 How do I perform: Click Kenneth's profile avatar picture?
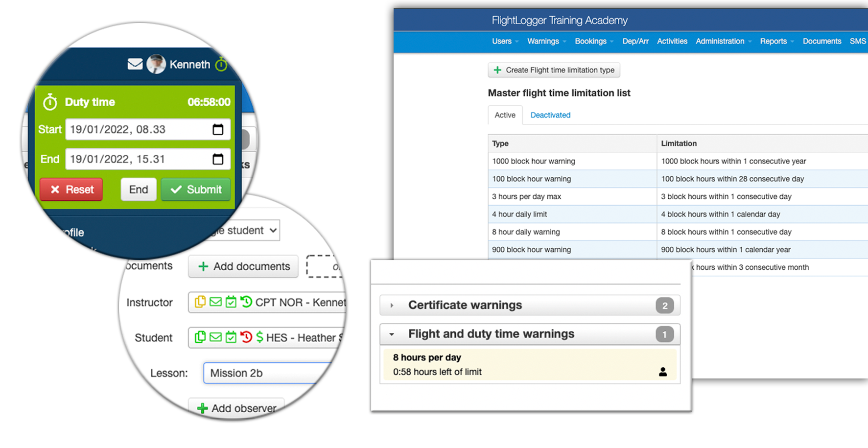click(156, 64)
